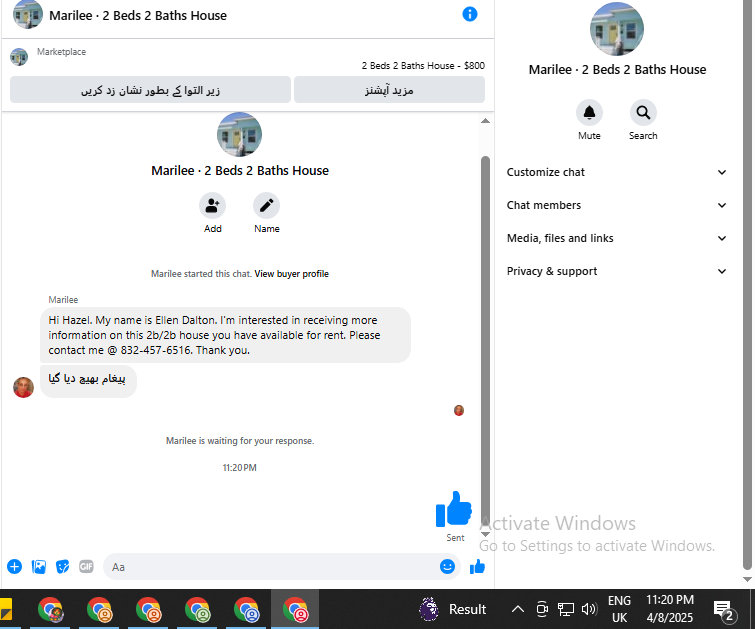Open the Result news widget in taskbar
The height and width of the screenshot is (629, 755).
point(453,609)
